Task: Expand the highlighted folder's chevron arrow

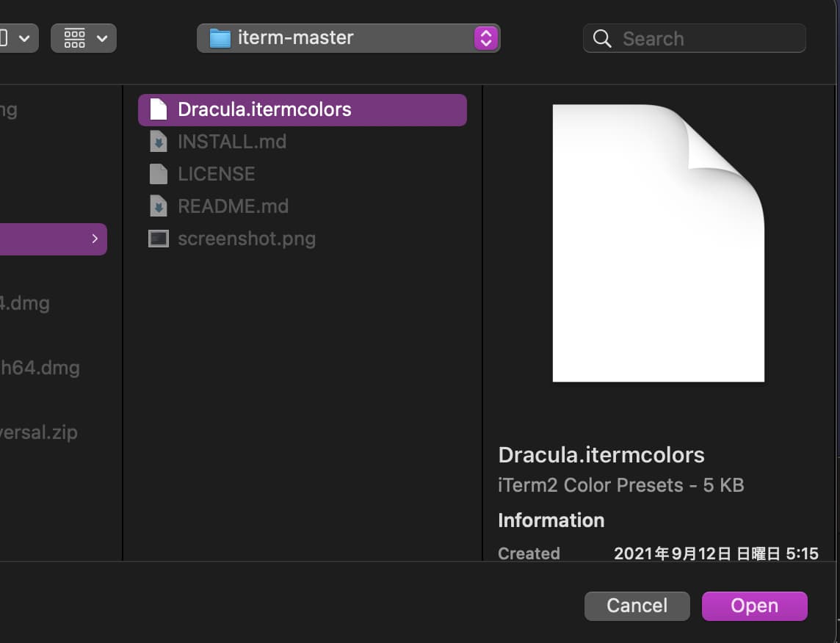Action: click(x=95, y=239)
